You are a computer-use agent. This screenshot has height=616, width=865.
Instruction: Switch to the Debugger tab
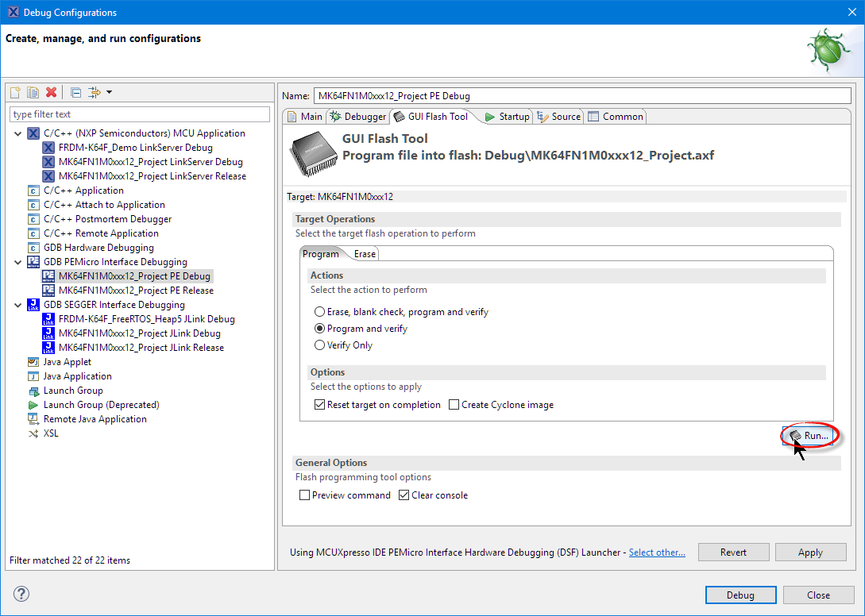(x=358, y=117)
